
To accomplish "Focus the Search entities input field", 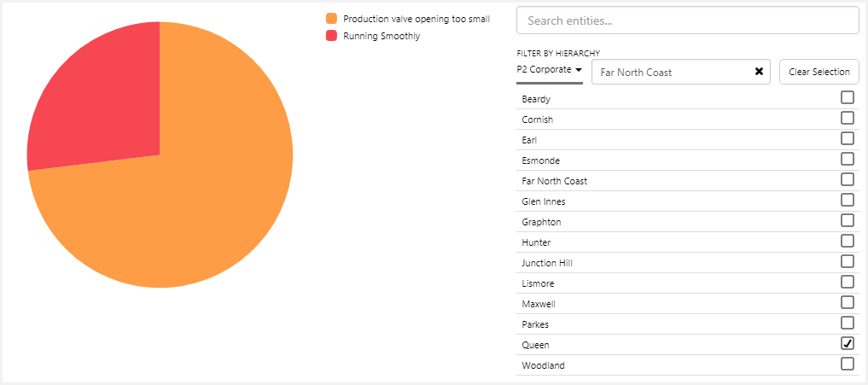I will [x=687, y=20].
